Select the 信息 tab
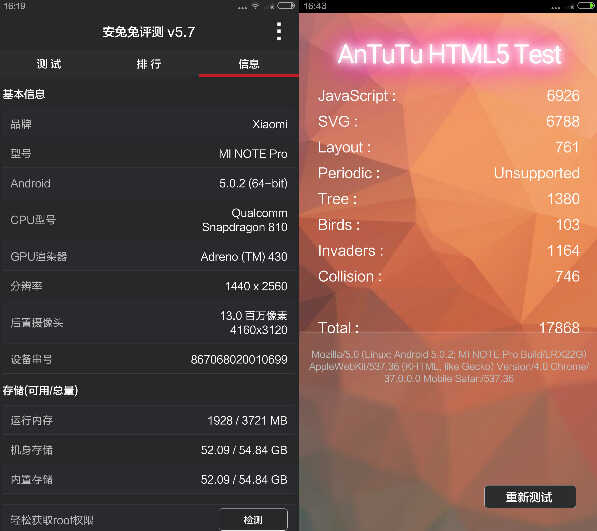Screen dimensions: 597x531 (249, 64)
